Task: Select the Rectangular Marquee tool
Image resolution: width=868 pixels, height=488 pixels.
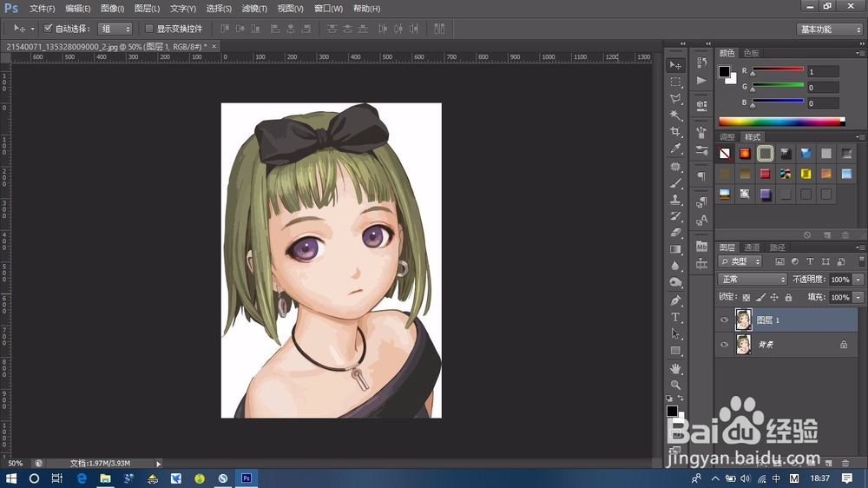Action: tap(675, 82)
